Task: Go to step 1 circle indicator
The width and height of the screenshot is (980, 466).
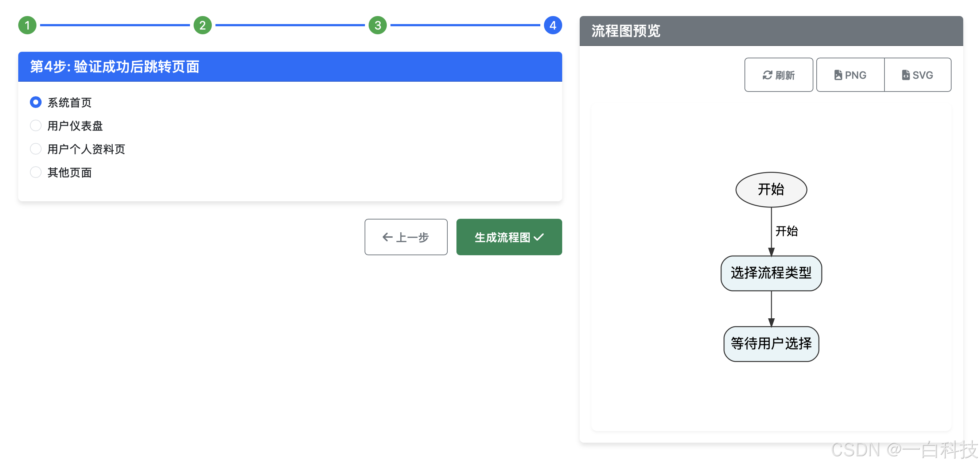Action: 27,26
